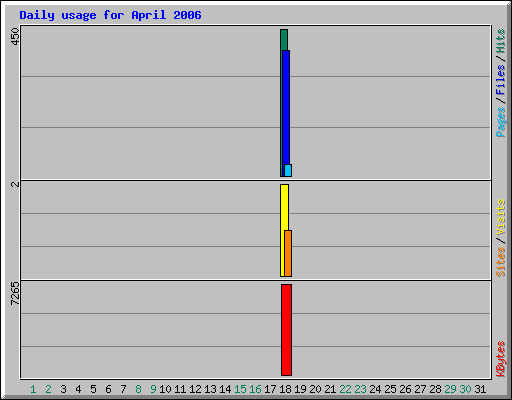This screenshot has height=400, width=512.
Task: Click day label 2 on the x-axis
Action: pos(48,389)
